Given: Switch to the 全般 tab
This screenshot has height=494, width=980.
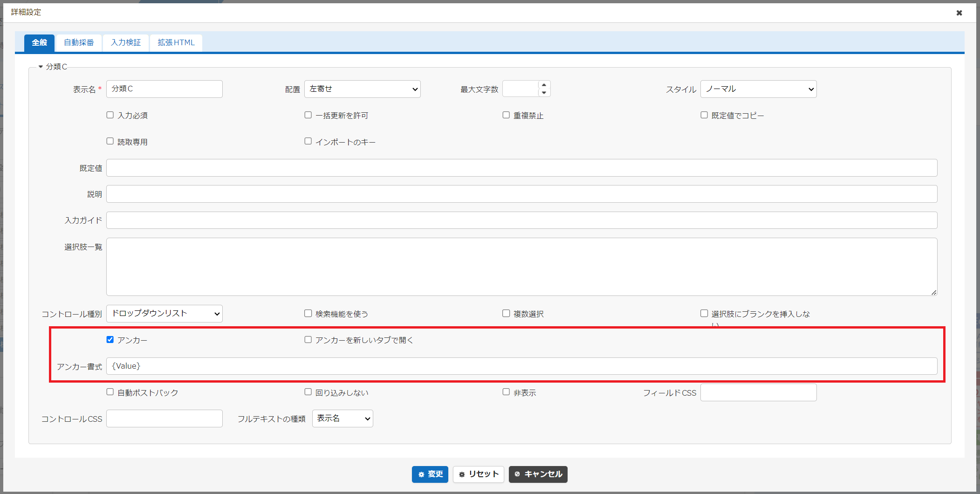Looking at the screenshot, I should [39, 42].
